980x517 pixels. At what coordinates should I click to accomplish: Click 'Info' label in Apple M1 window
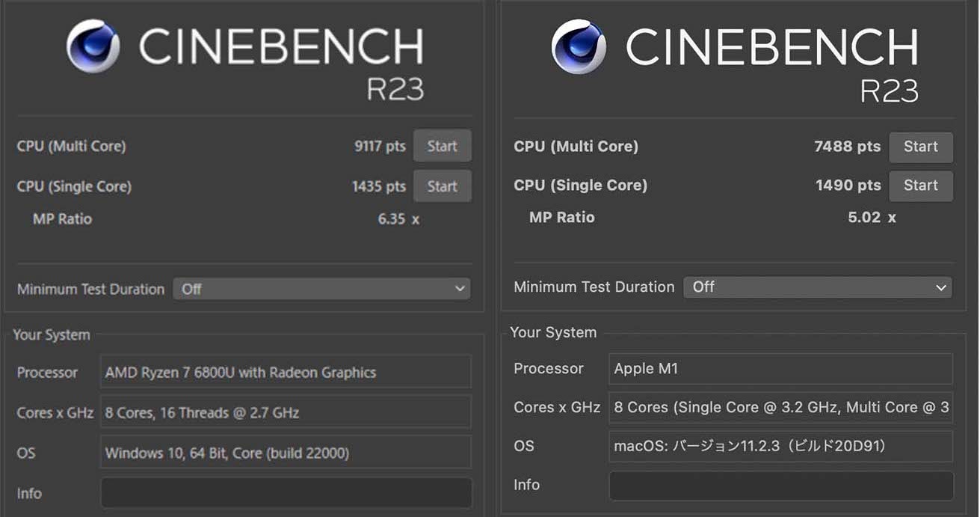click(x=526, y=485)
